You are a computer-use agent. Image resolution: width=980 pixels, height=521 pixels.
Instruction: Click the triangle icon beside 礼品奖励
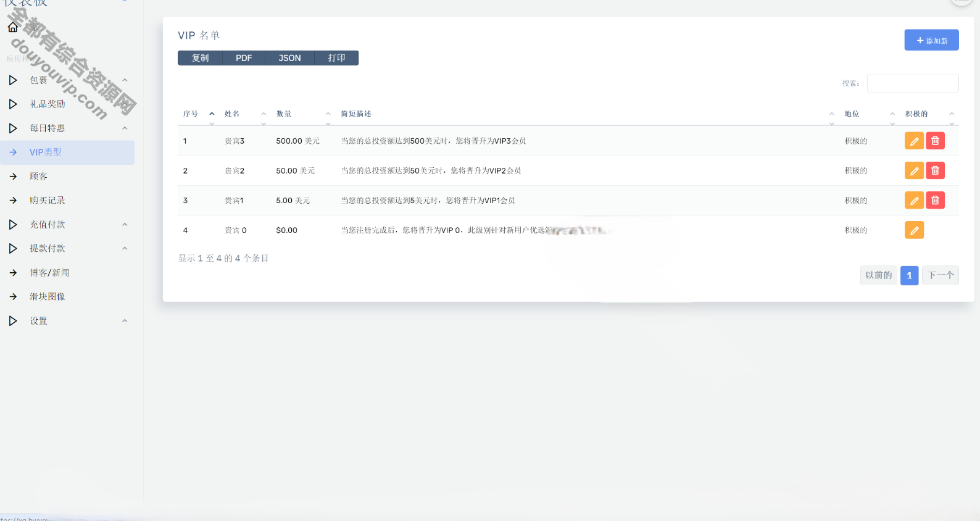pos(13,104)
